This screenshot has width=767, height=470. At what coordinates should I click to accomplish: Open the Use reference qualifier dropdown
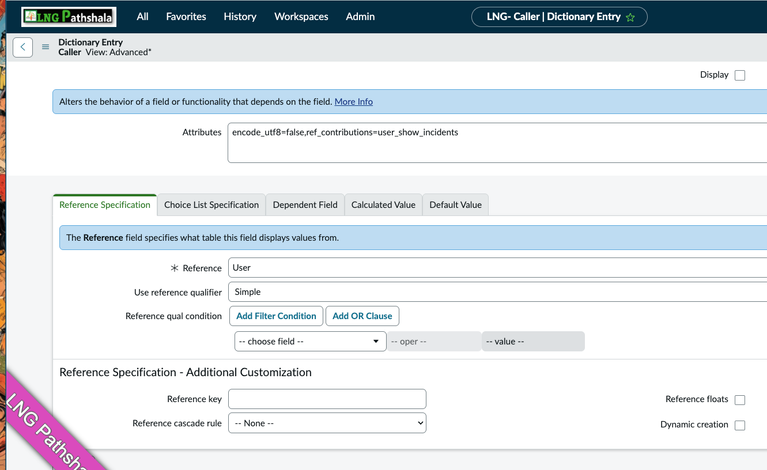497,292
